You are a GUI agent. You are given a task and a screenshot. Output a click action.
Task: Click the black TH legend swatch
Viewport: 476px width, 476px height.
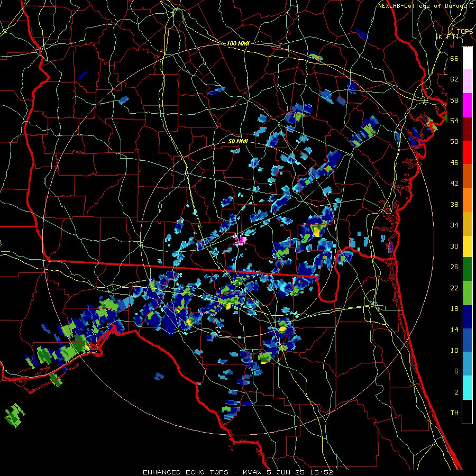(x=467, y=411)
